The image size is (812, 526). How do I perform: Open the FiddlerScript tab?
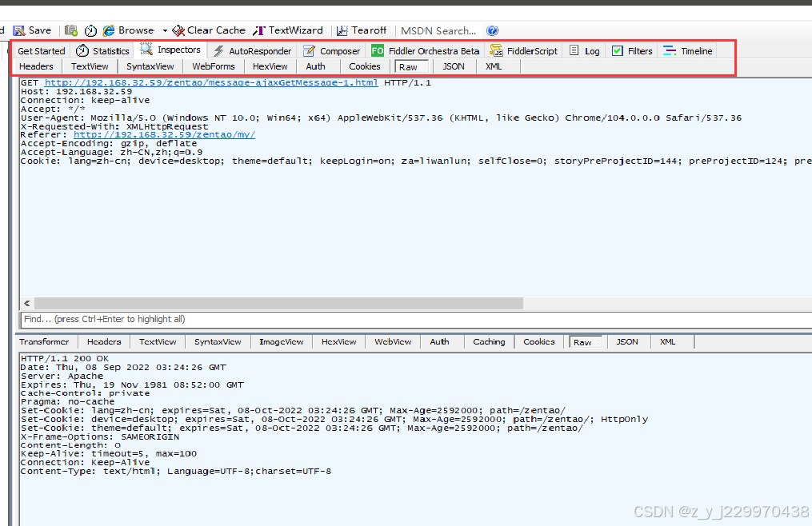pos(524,50)
